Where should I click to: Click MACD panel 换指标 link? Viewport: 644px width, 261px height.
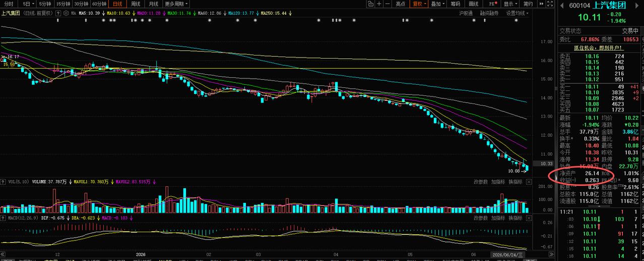(x=516, y=218)
